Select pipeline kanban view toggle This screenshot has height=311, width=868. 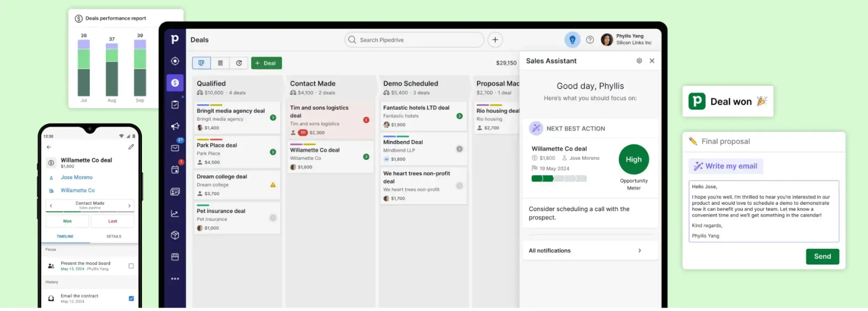pos(201,63)
